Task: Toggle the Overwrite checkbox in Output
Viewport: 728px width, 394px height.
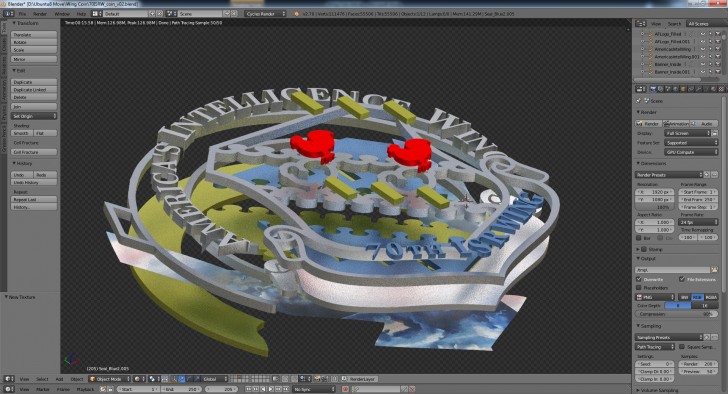Action: [x=639, y=279]
